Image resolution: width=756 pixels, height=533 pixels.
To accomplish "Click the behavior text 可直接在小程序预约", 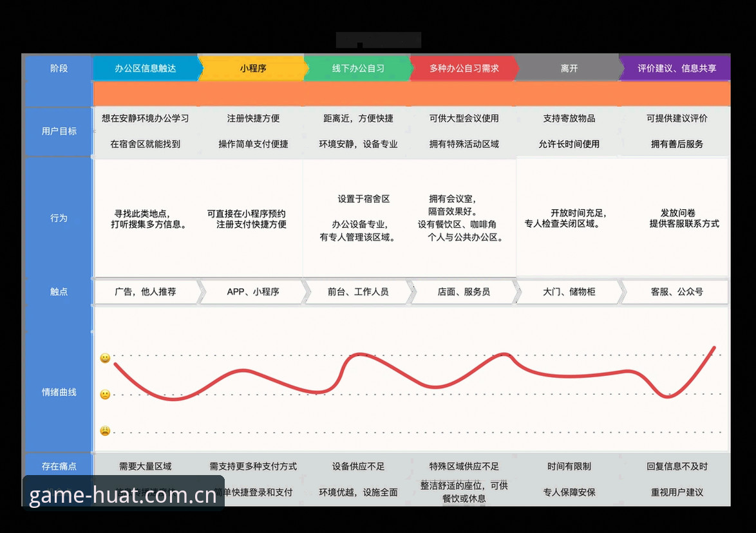I will 247,214.
